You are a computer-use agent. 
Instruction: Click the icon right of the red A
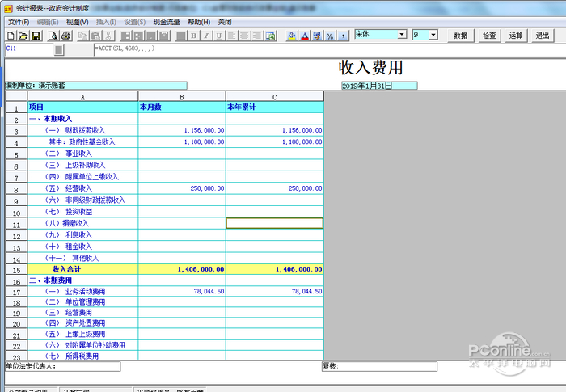point(317,36)
